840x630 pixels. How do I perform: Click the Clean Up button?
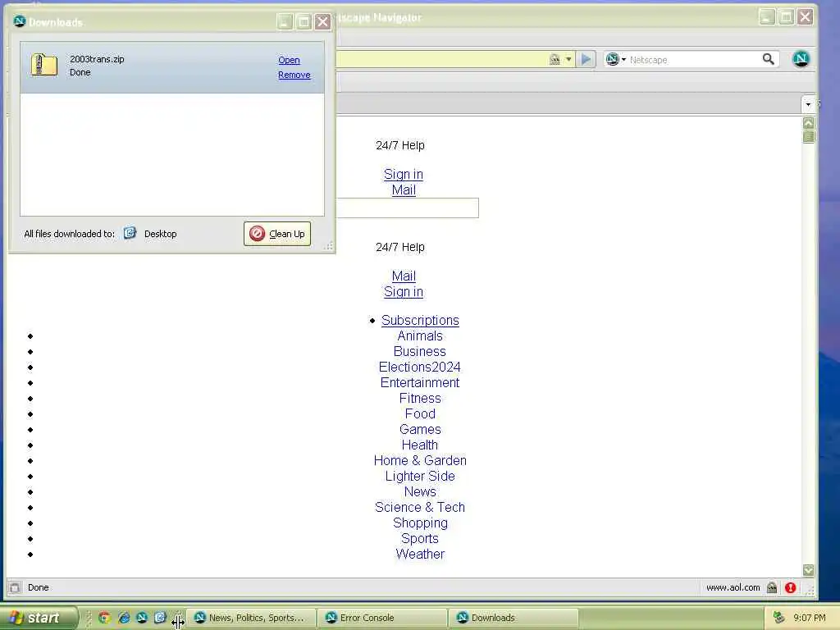coord(277,234)
